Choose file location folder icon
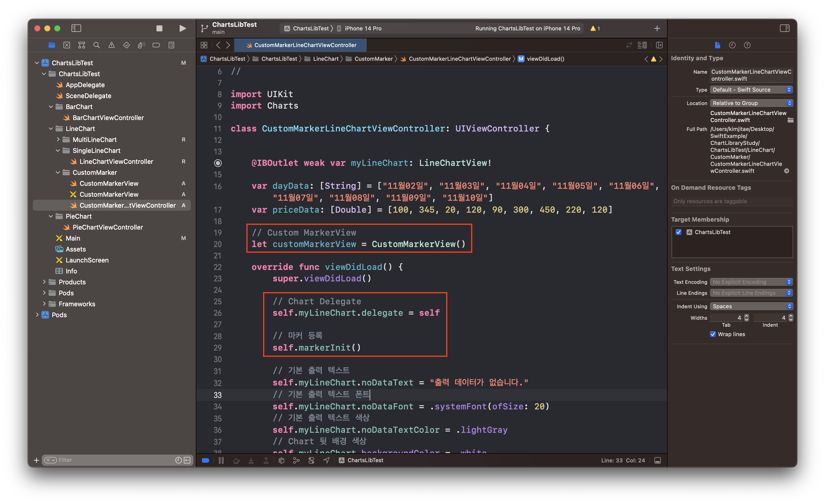The height and width of the screenshot is (504, 825). tap(790, 120)
